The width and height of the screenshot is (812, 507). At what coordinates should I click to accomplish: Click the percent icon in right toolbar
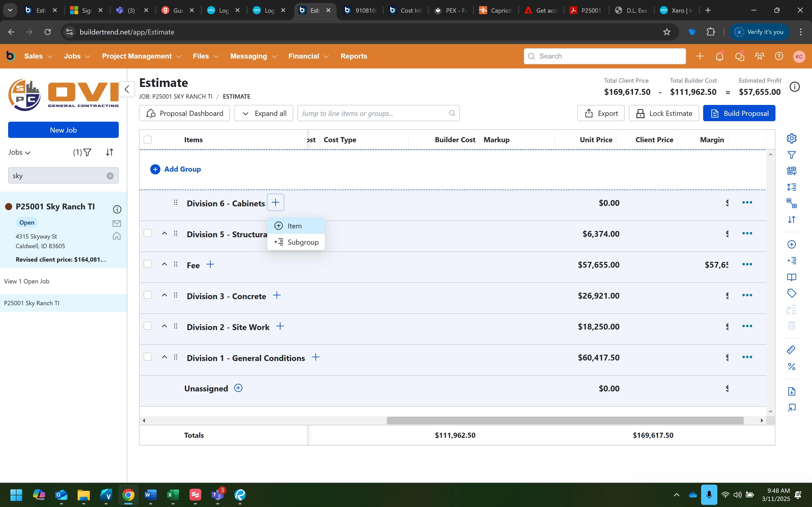coord(791,367)
